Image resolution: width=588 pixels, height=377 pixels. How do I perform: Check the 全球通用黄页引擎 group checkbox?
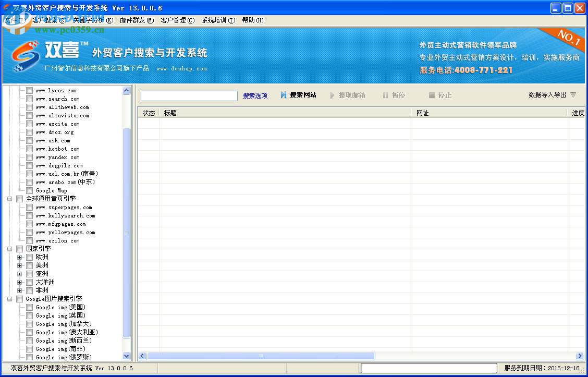(19, 199)
